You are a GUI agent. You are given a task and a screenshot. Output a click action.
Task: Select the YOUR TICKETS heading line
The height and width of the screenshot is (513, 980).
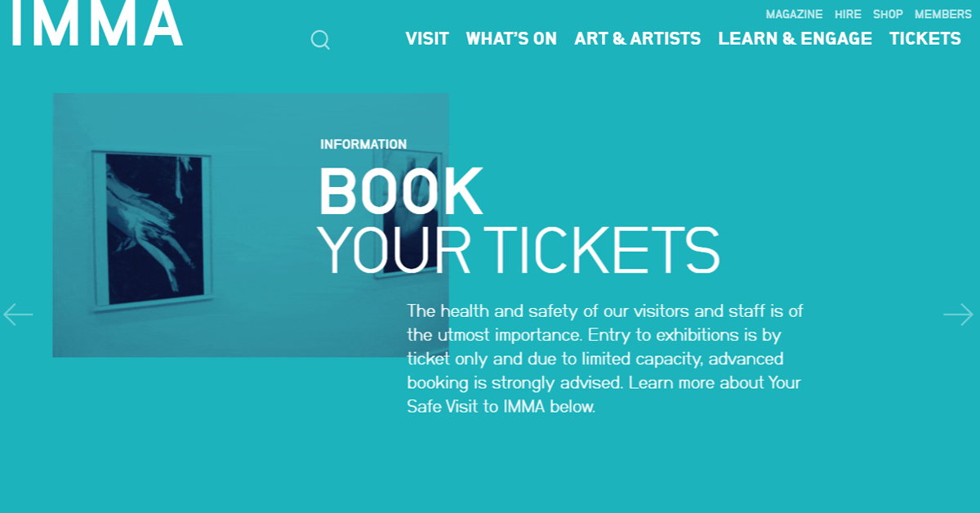[x=519, y=249]
